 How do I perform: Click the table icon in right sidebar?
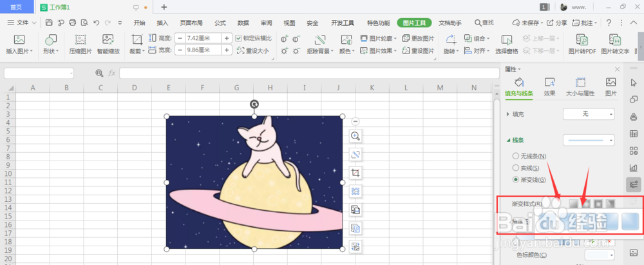[633, 133]
